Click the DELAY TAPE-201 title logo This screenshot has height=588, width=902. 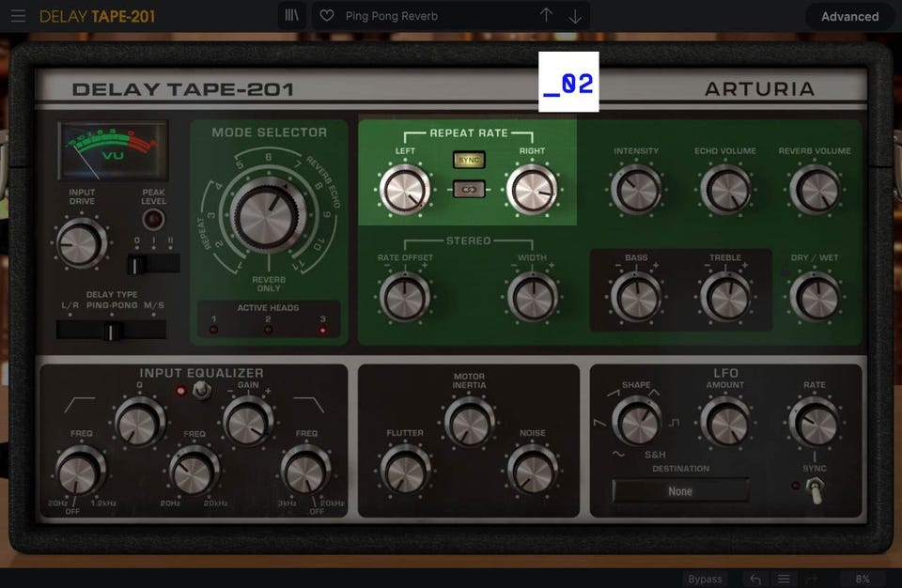pos(183,89)
